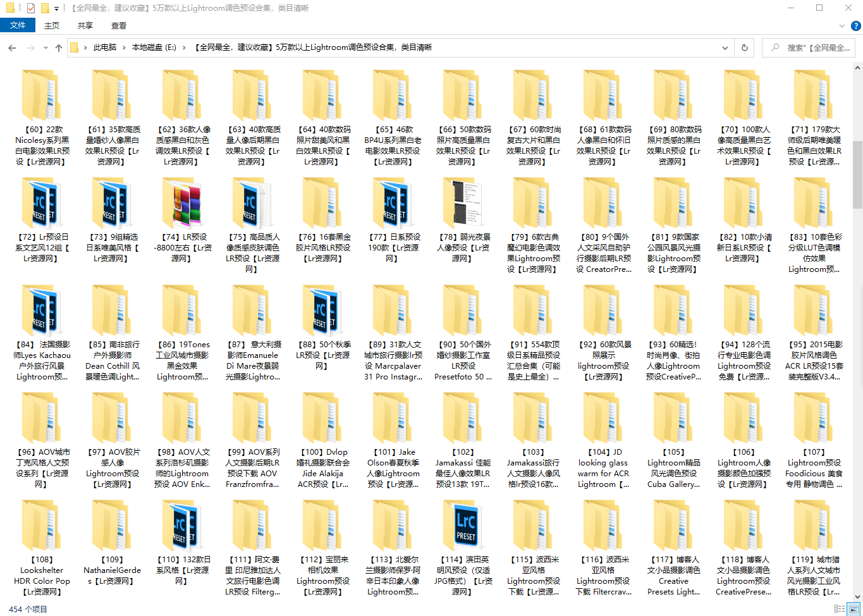
Task: Open the 【78】弱光夜景人像预设 folder icon
Action: 463,203
